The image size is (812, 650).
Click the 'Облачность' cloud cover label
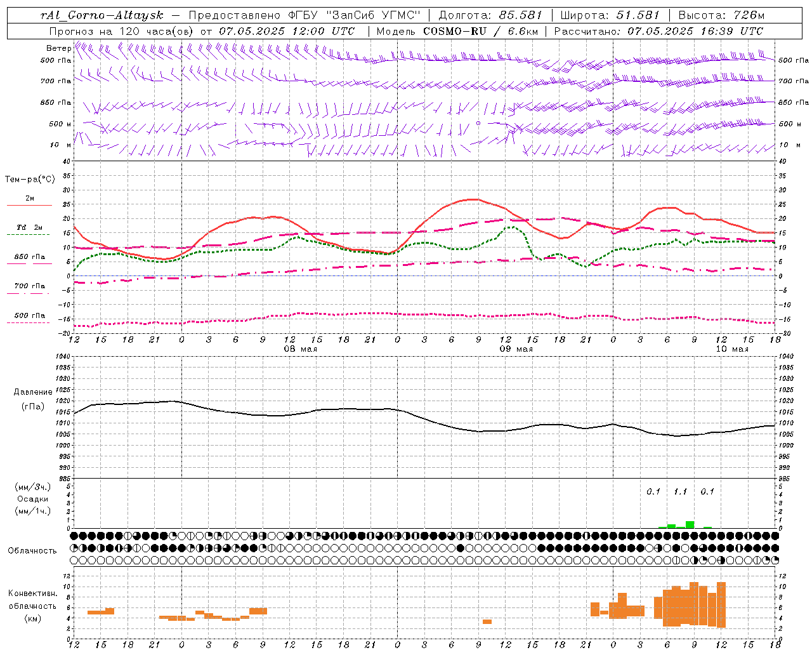pos(32,551)
